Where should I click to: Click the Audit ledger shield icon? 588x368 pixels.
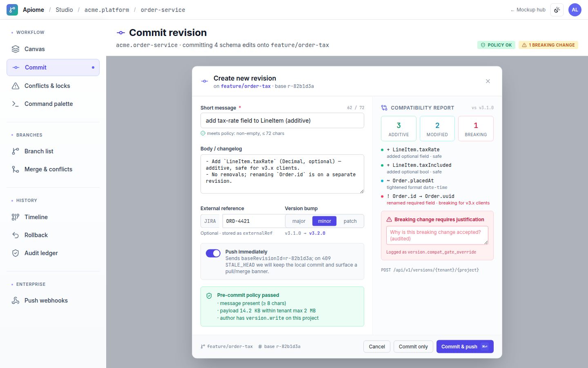(16, 253)
